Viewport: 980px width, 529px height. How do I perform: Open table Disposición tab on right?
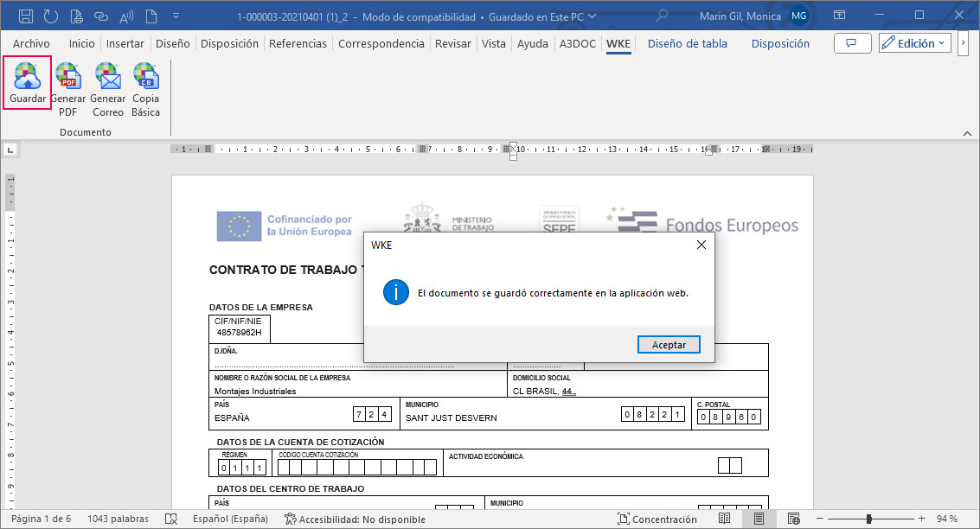click(x=780, y=44)
